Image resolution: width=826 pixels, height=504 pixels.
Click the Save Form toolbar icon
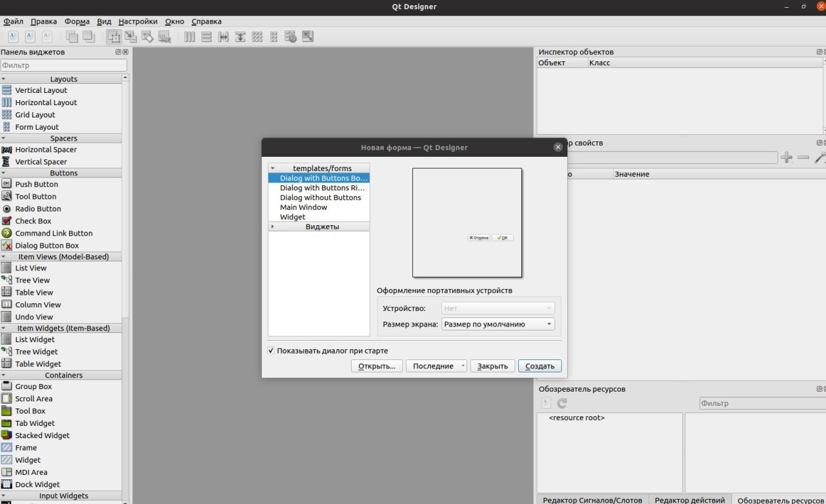(47, 37)
